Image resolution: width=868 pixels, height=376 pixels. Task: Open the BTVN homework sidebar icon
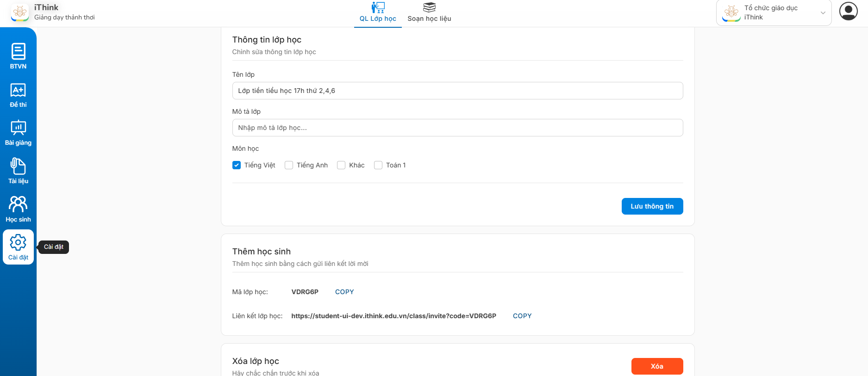(18, 52)
